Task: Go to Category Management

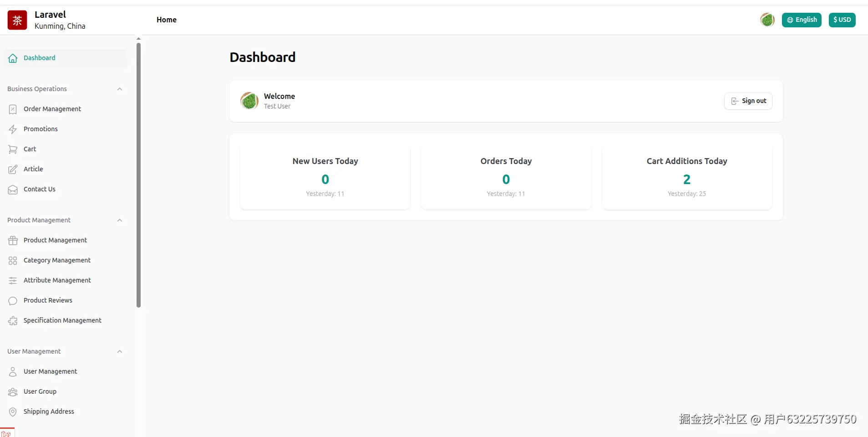Action: (66, 260)
